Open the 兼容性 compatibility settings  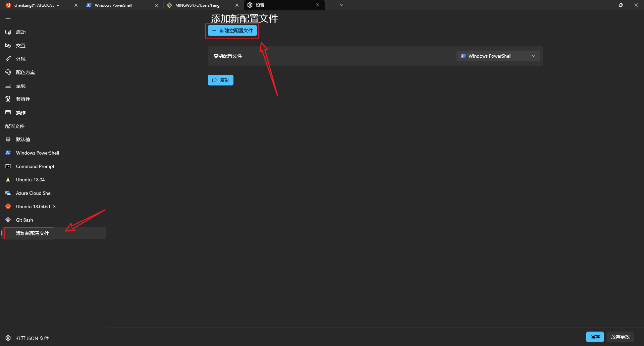[x=54, y=99]
